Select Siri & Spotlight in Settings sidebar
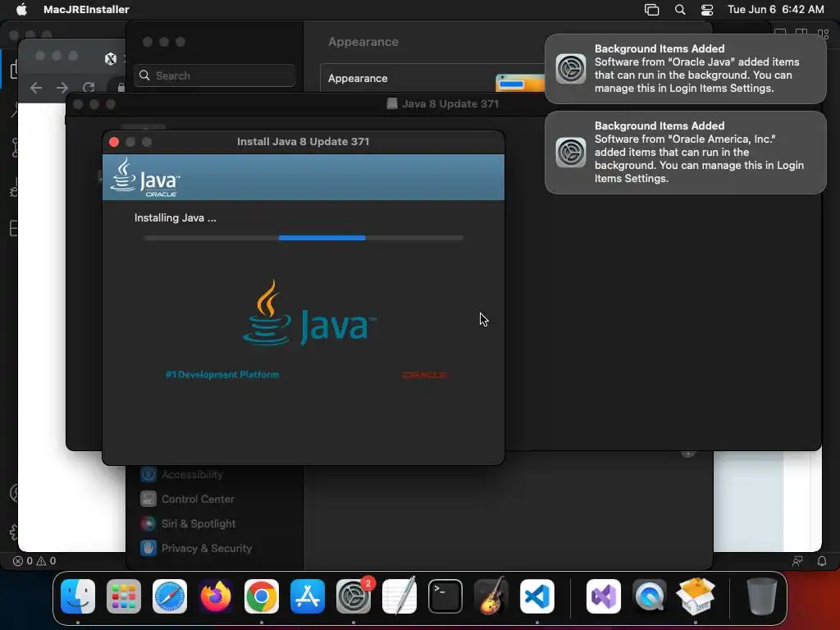840x630 pixels. pos(188,523)
